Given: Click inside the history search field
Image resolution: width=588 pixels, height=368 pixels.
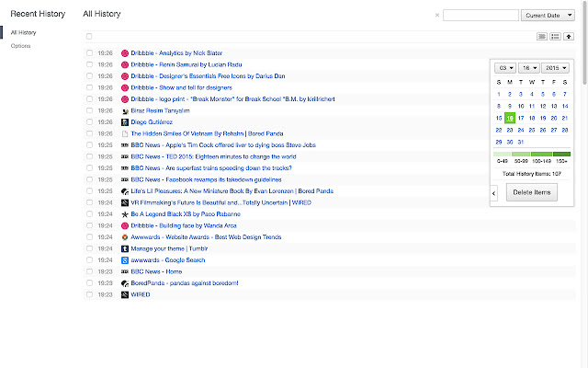Looking at the screenshot, I should tap(480, 15).
